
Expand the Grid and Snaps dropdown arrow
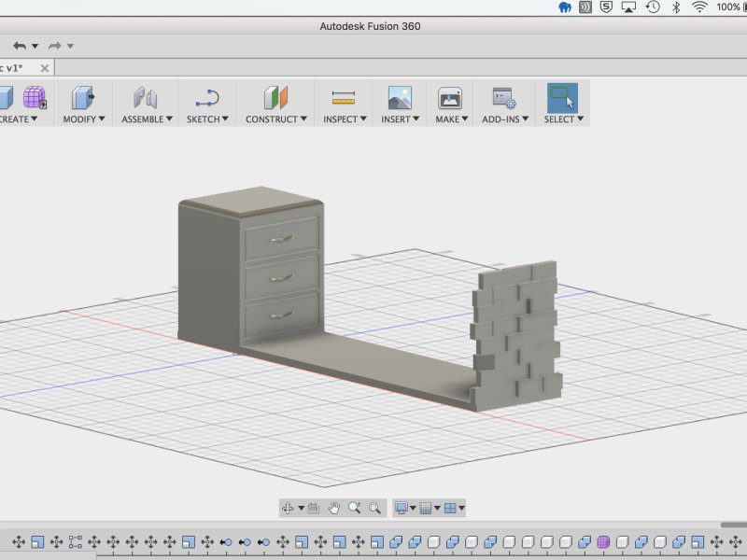click(x=437, y=508)
